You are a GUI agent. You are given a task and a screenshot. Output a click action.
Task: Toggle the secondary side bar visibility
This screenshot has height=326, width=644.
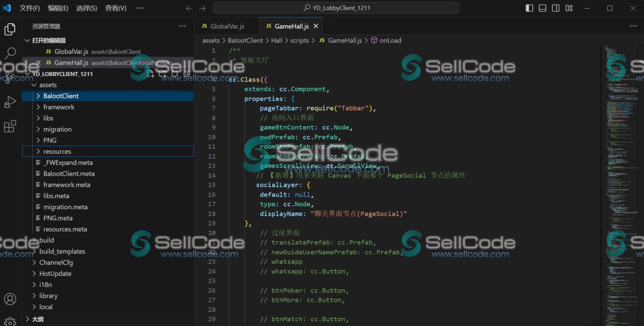point(555,8)
